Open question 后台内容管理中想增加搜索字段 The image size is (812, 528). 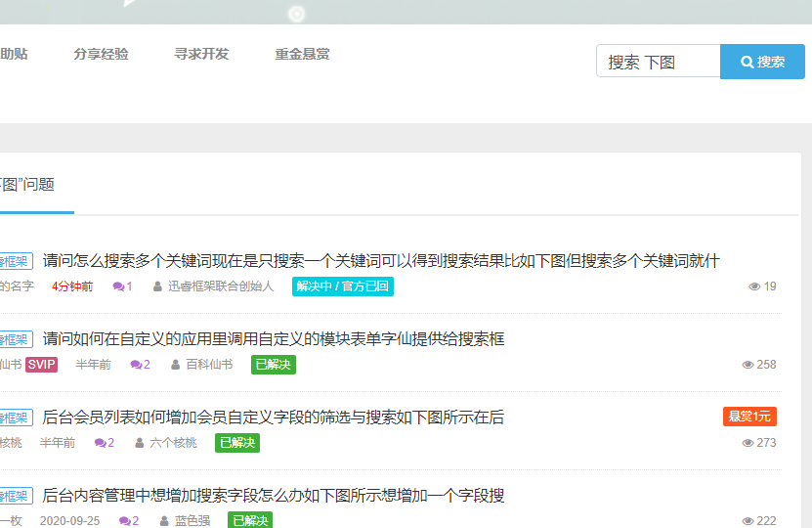[x=274, y=496]
